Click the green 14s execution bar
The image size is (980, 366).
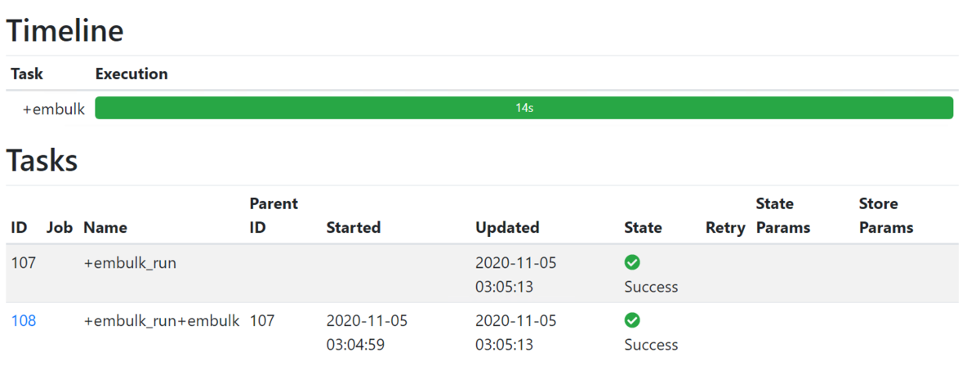(x=524, y=108)
